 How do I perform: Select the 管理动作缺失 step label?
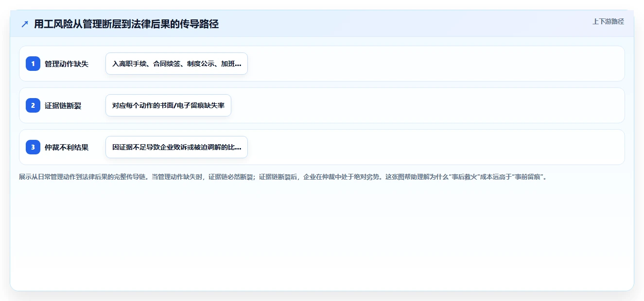click(x=67, y=64)
